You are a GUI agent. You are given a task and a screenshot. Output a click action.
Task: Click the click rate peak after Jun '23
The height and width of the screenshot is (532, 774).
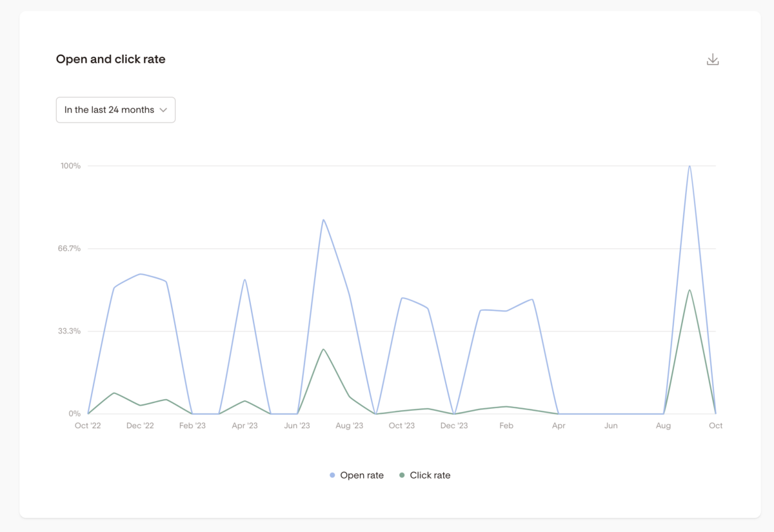pos(323,350)
